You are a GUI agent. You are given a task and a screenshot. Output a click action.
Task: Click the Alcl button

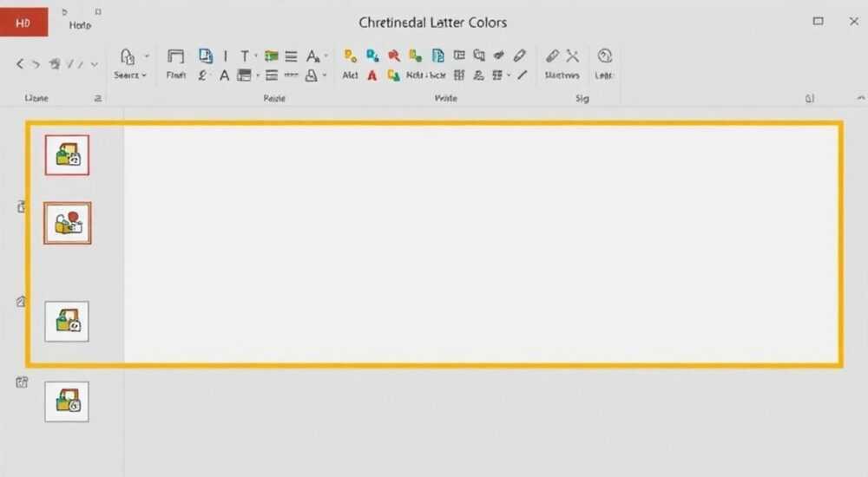point(350,75)
